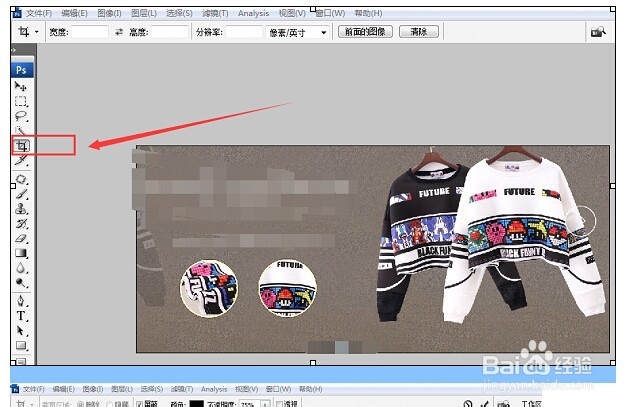Select the Gradient tool
Image resolution: width=628 pixels, height=407 pixels.
20,253
